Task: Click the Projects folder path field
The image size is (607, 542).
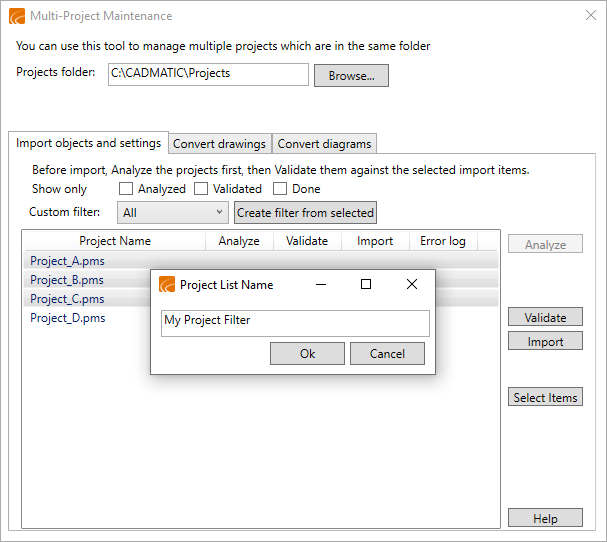Action: point(208,75)
